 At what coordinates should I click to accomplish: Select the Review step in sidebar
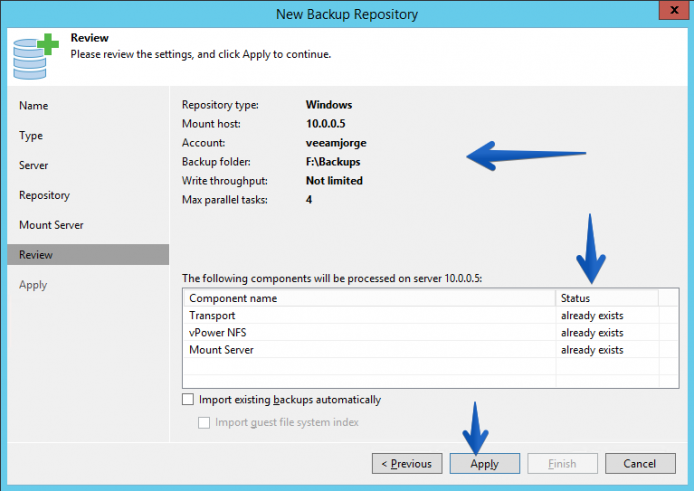coord(88,255)
